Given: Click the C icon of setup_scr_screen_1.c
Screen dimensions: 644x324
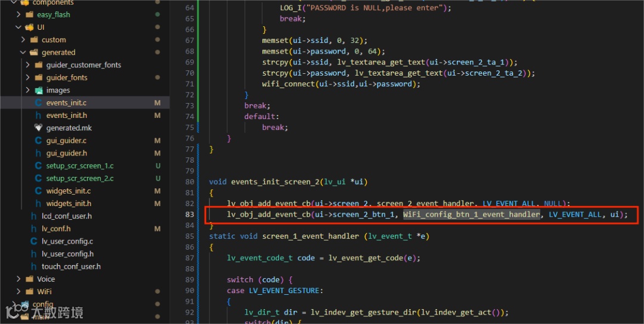Looking at the screenshot, I should point(39,166).
